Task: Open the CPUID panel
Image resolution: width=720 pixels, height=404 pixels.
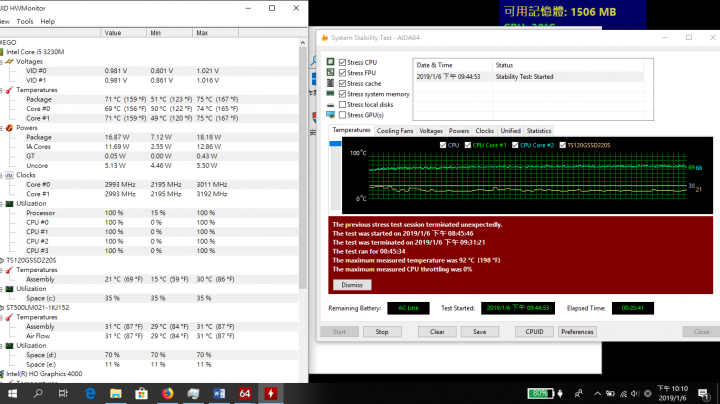Action: tap(534, 331)
